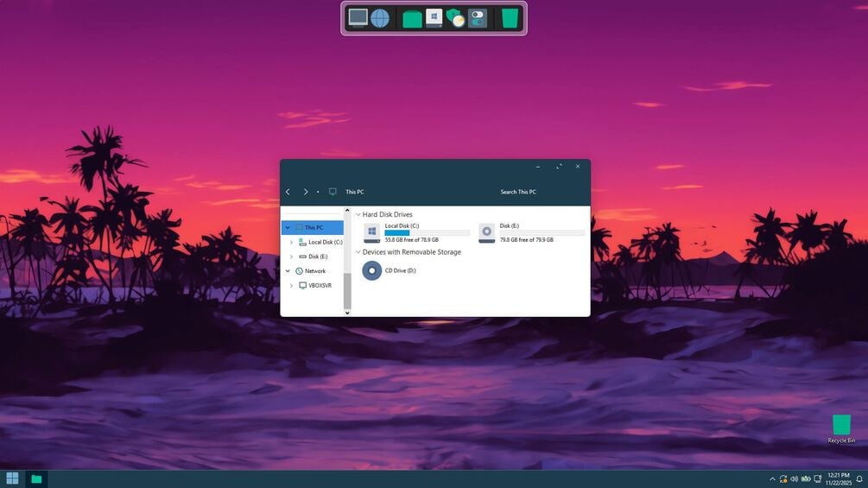Open the green recycle bin dock icon
868x488 pixels.
click(x=510, y=18)
